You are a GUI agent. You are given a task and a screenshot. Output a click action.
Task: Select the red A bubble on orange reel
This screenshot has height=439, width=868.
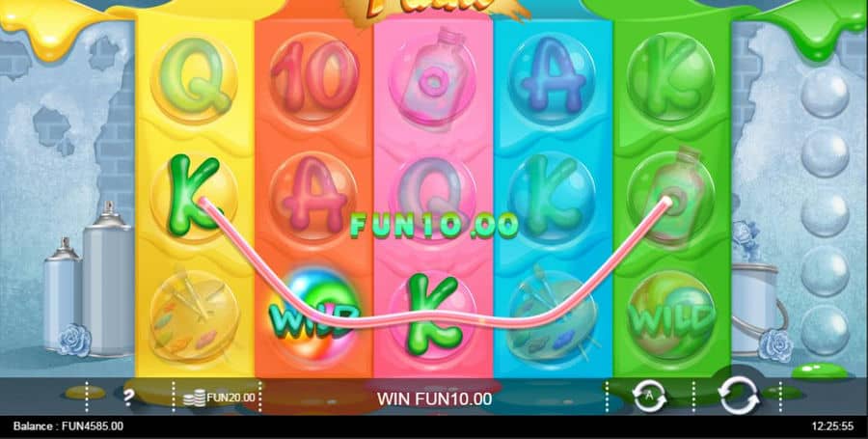click(313, 197)
